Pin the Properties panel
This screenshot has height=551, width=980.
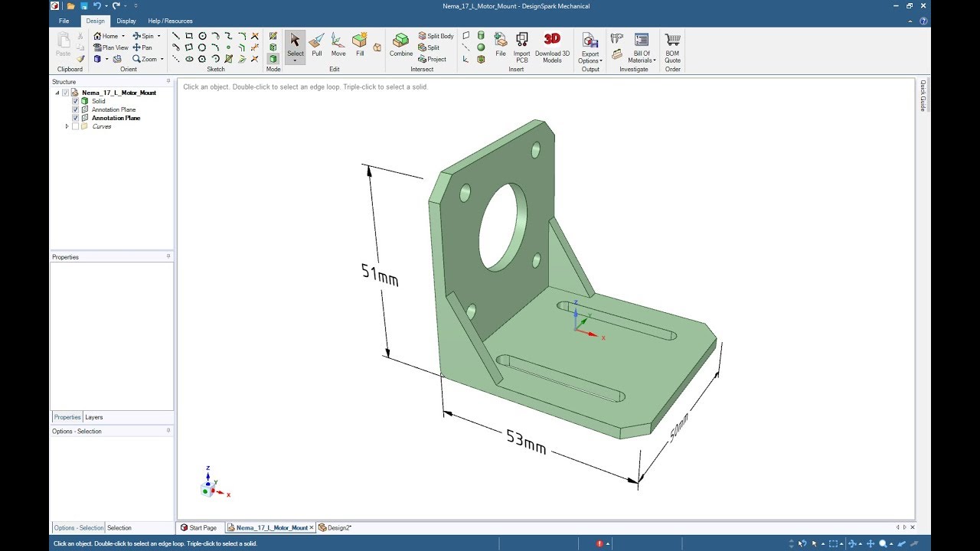click(x=168, y=256)
